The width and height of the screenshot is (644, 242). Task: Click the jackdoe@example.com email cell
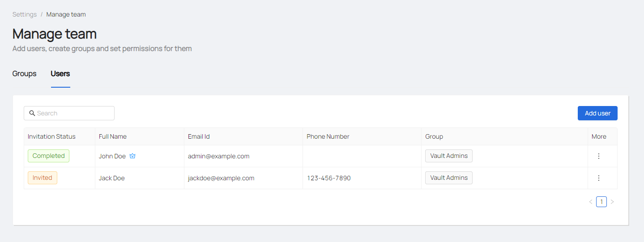[221, 178]
